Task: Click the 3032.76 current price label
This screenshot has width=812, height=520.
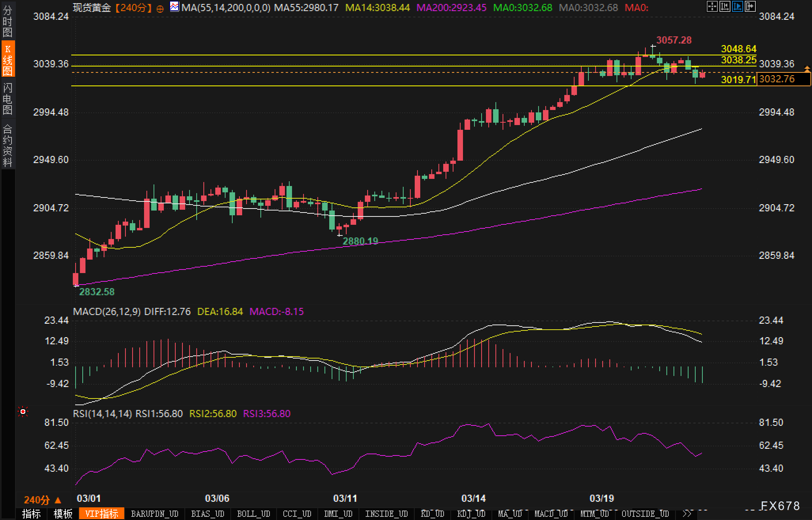Action: click(x=783, y=79)
